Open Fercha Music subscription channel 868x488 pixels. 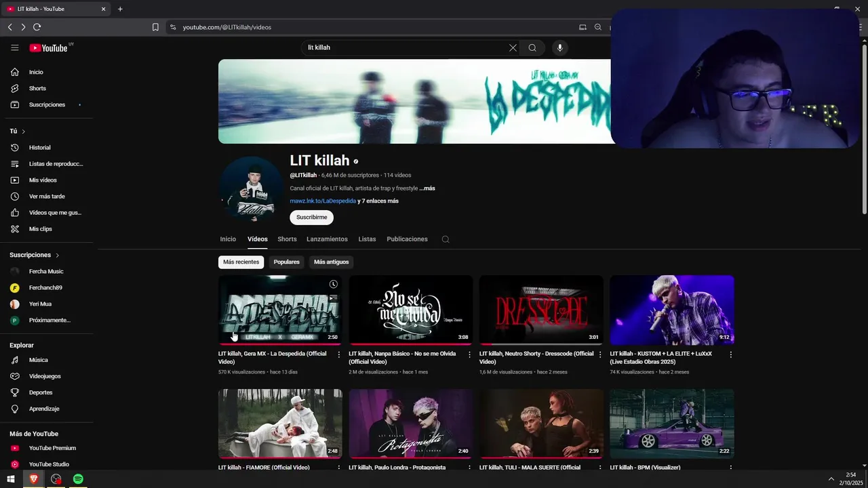47,271
